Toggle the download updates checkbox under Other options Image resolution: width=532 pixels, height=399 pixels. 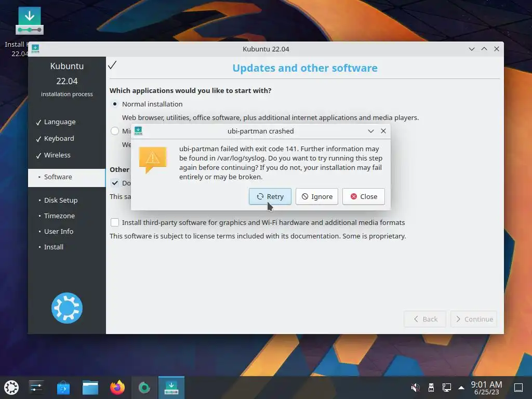pos(115,183)
